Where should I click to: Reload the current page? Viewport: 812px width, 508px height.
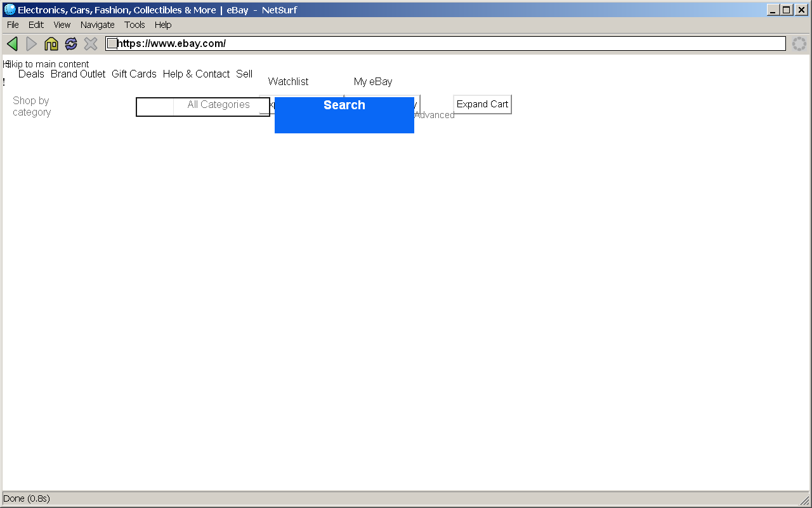click(71, 44)
